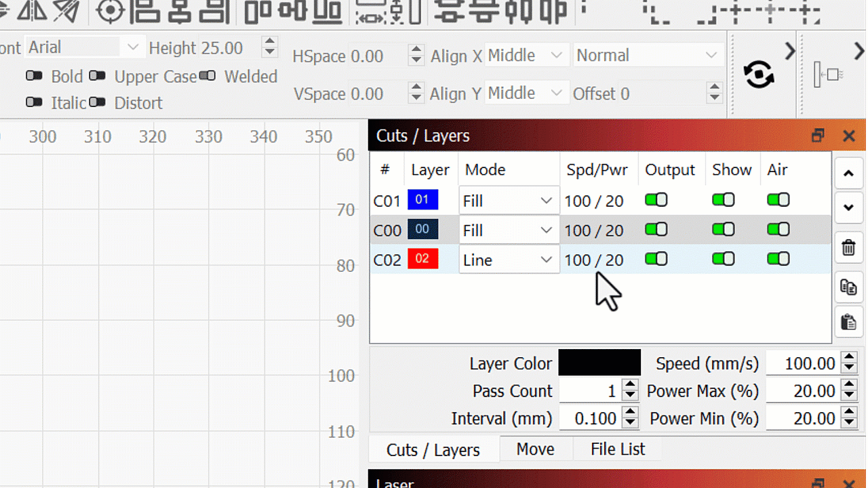Click the black Layer Color swatch
Viewport: 868px width, 488px height.
point(599,363)
